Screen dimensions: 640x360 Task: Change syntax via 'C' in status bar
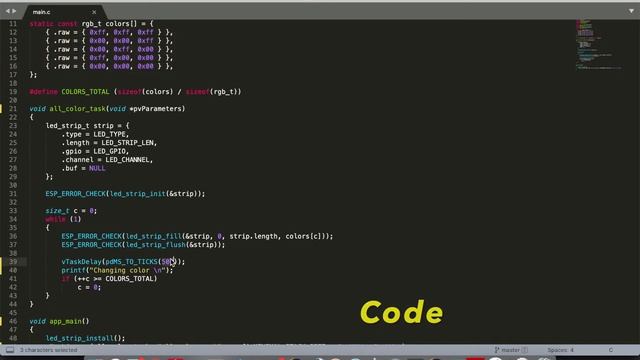click(x=611, y=350)
